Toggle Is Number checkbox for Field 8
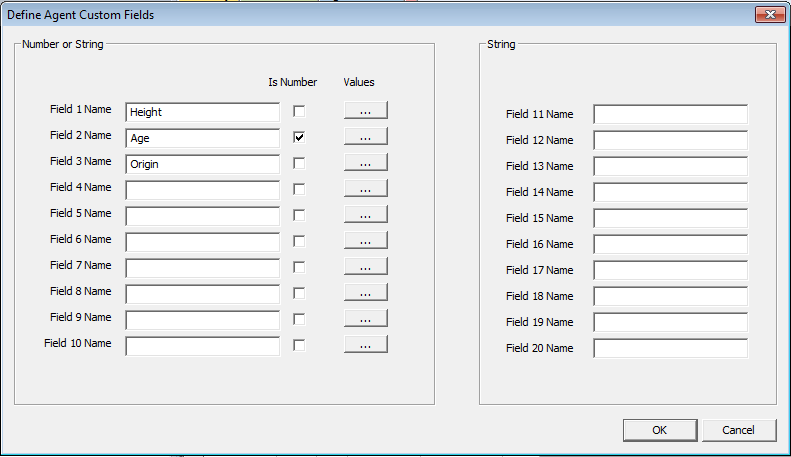 point(299,293)
